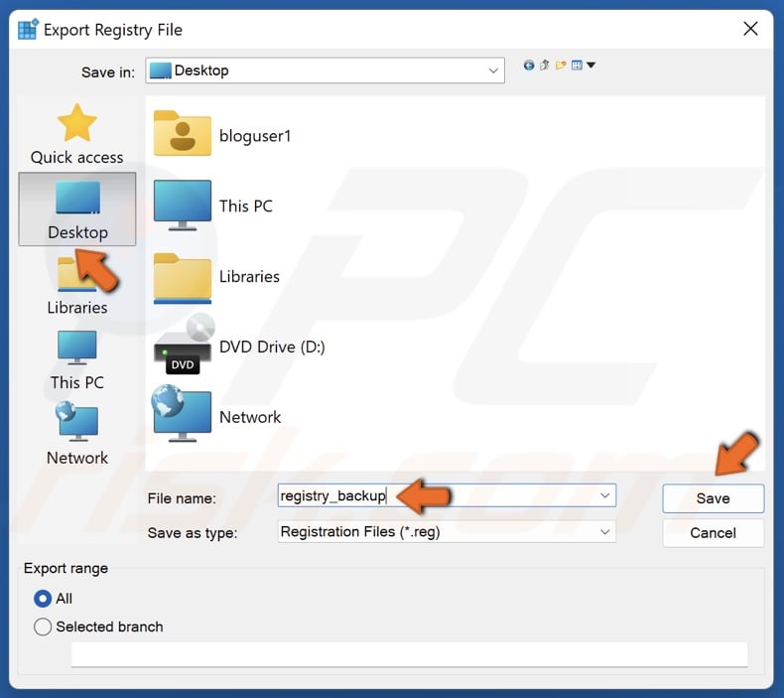Expand the Save as type chevron
This screenshot has height=698, width=784.
tap(605, 531)
